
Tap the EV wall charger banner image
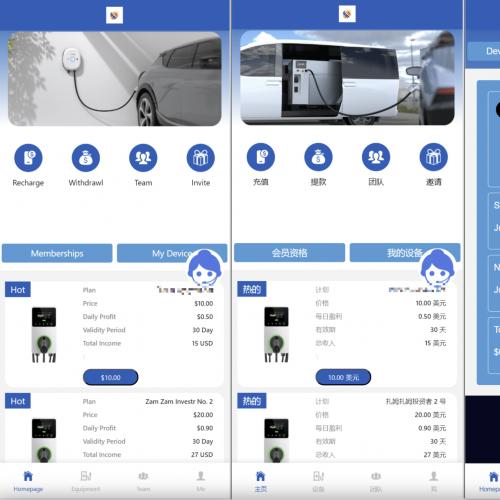pos(115,79)
